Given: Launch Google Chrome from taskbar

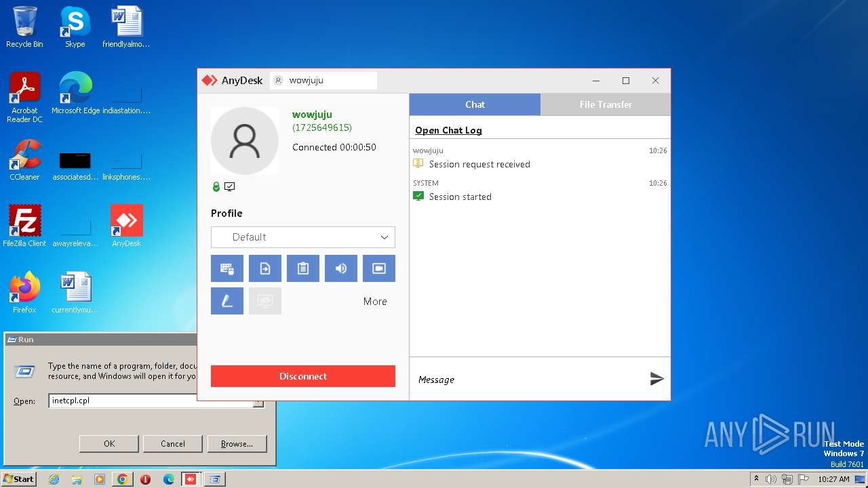Looking at the screenshot, I should pos(122,479).
